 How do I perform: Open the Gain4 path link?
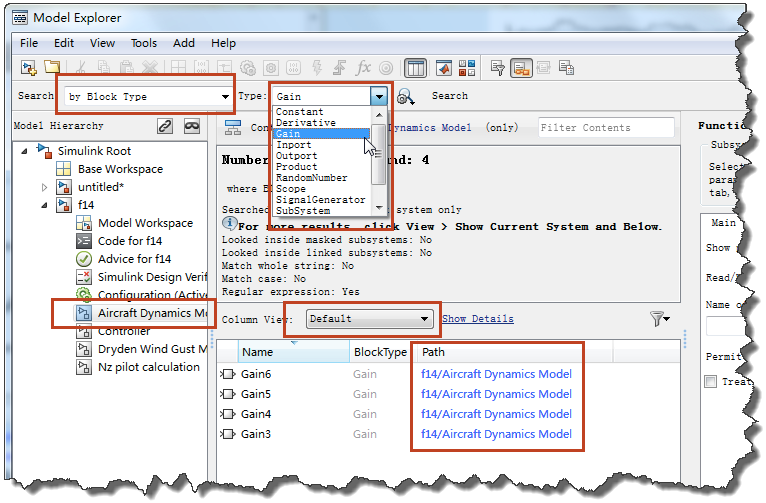coord(496,414)
